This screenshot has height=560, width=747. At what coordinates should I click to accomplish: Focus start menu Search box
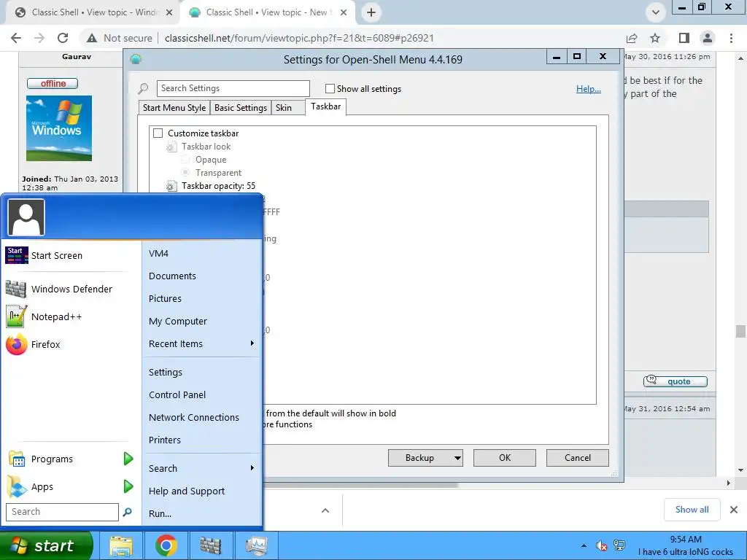(62, 512)
